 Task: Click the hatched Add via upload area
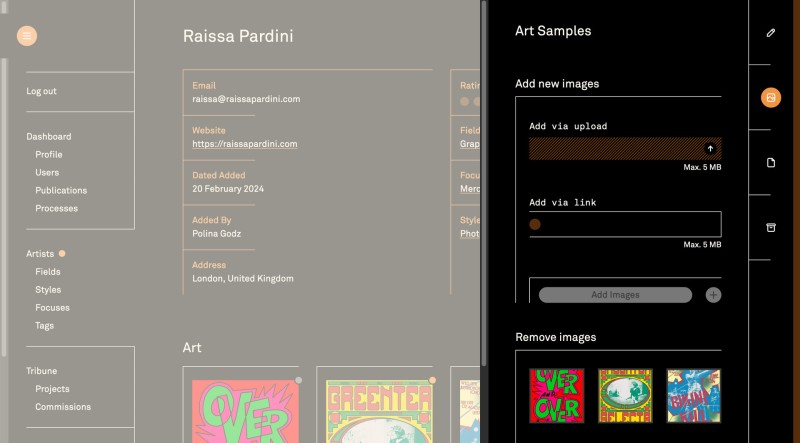click(615, 149)
